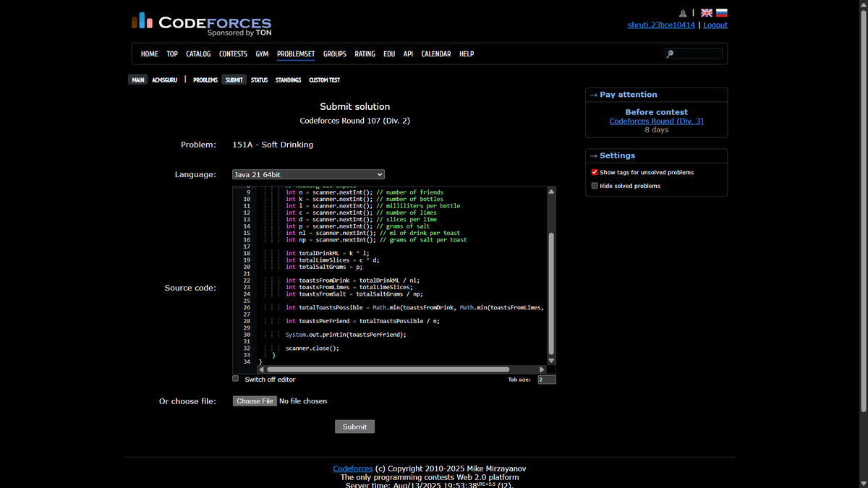Image resolution: width=868 pixels, height=488 pixels.
Task: Enable Hide solved problems checkbox
Action: [595, 186]
